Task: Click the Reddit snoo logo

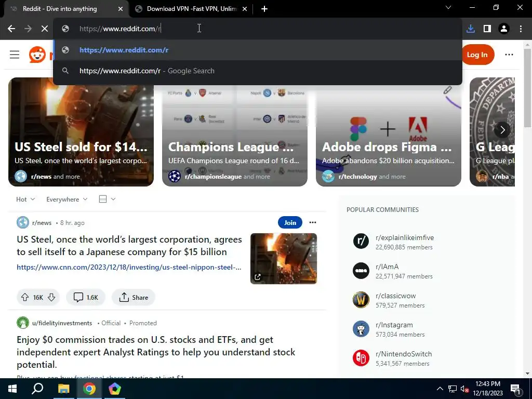Action: (37, 54)
